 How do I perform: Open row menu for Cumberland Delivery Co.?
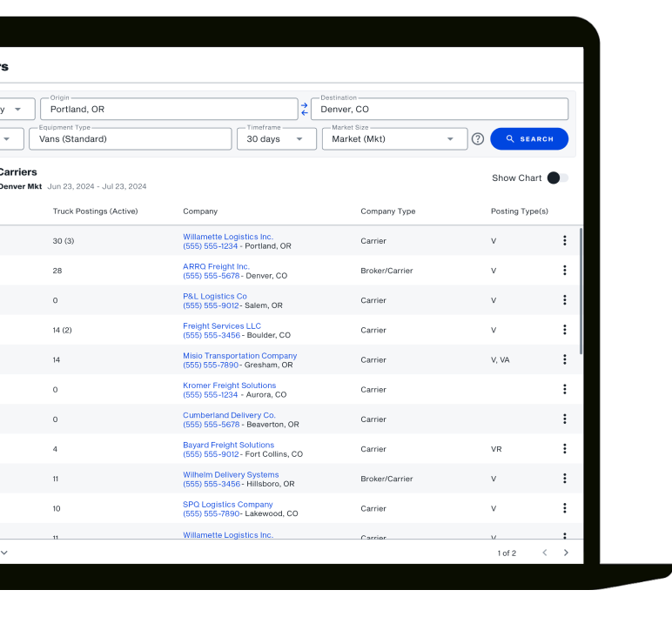[x=564, y=419]
